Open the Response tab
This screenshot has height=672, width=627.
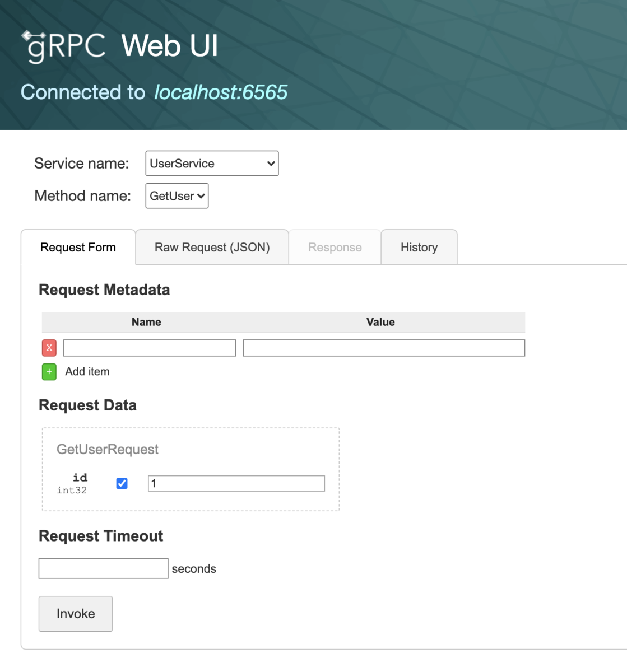coord(335,248)
